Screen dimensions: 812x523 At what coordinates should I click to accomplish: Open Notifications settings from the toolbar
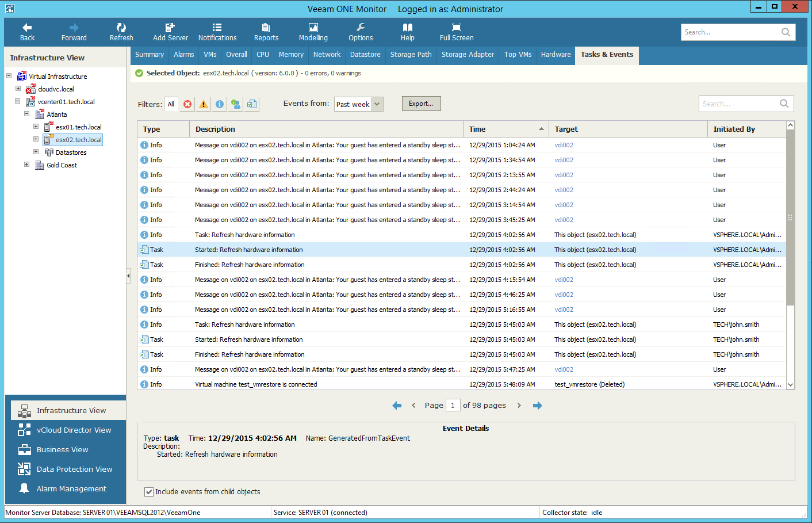pyautogui.click(x=217, y=32)
